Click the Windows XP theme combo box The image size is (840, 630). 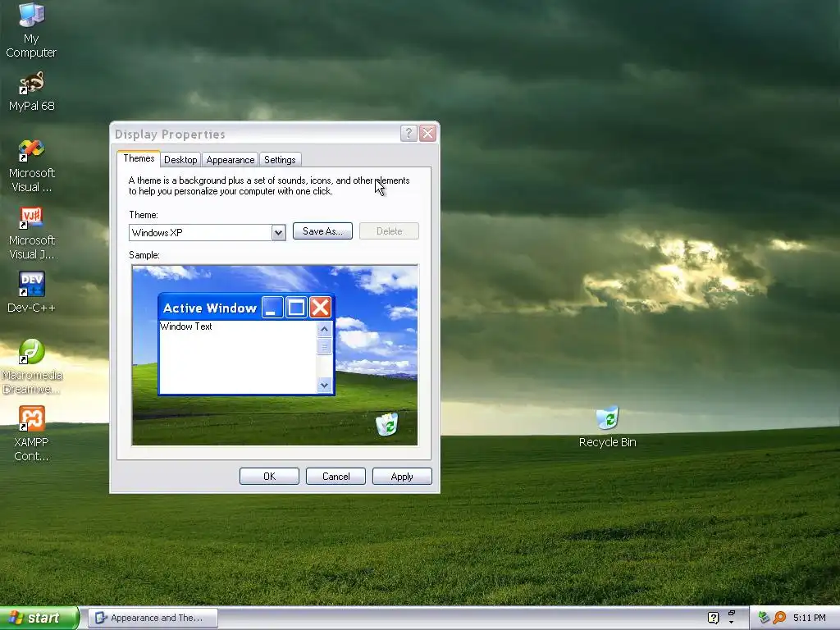[208, 232]
